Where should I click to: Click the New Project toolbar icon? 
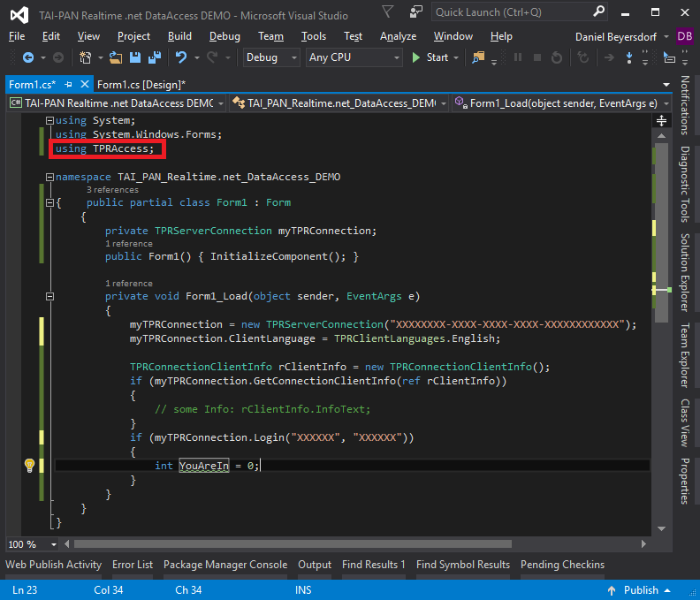[85, 57]
